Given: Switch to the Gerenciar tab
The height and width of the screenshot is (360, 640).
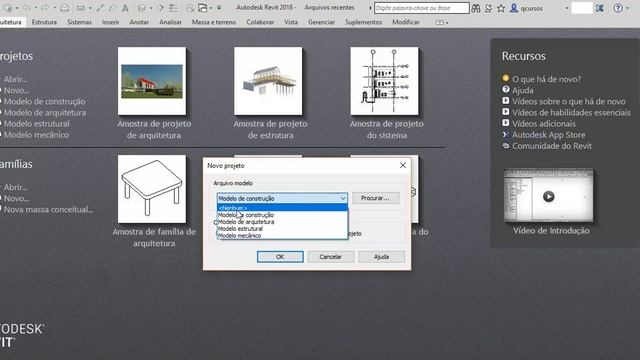Looking at the screenshot, I should pyautogui.click(x=321, y=22).
